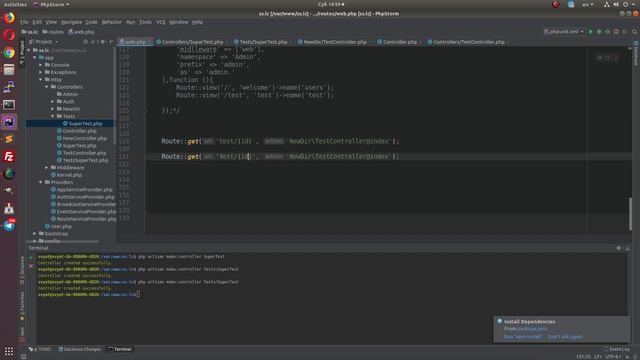Open the Terminal app in the dock
The image size is (640, 360).
coord(9,105)
